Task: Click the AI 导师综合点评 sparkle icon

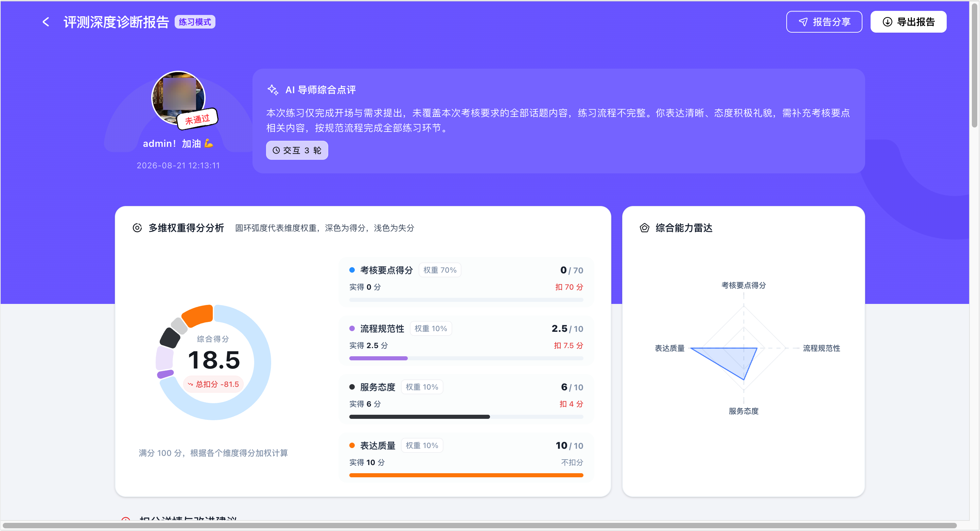Action: click(273, 90)
